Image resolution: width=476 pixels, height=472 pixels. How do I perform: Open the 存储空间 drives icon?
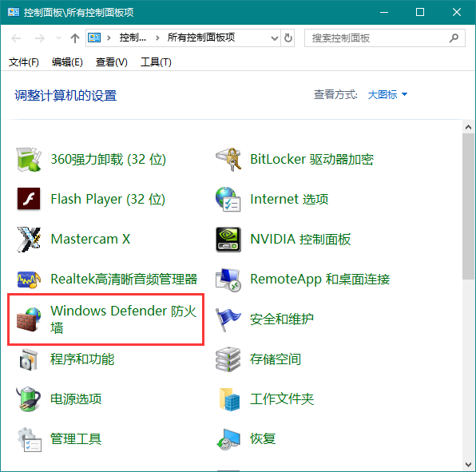click(x=228, y=359)
